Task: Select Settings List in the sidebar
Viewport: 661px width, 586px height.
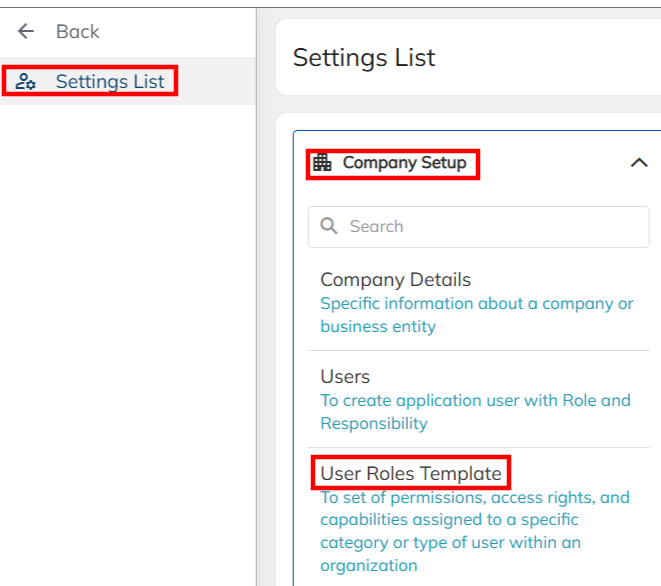Action: click(109, 82)
